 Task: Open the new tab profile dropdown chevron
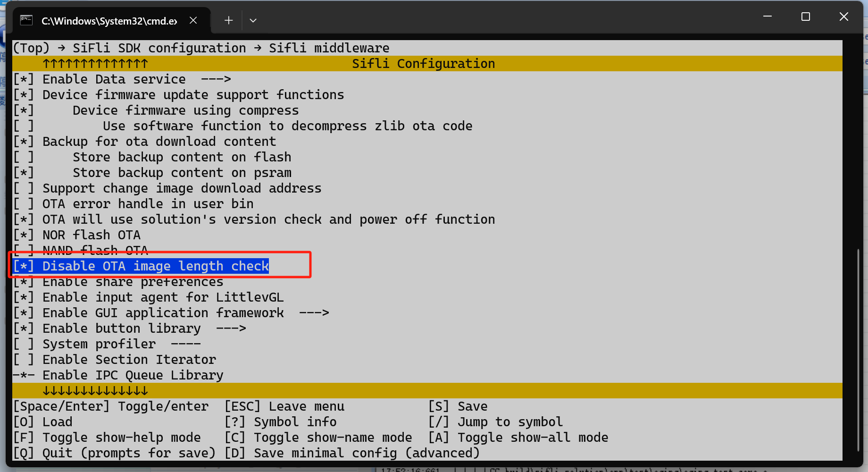pos(253,20)
